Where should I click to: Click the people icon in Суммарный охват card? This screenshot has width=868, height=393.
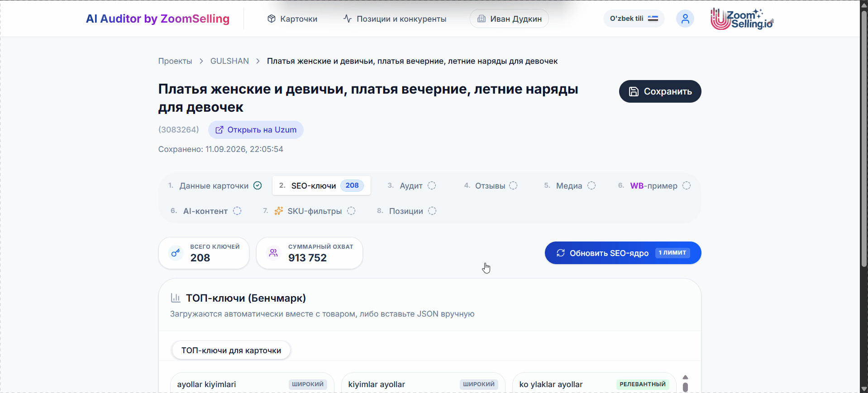(x=273, y=253)
